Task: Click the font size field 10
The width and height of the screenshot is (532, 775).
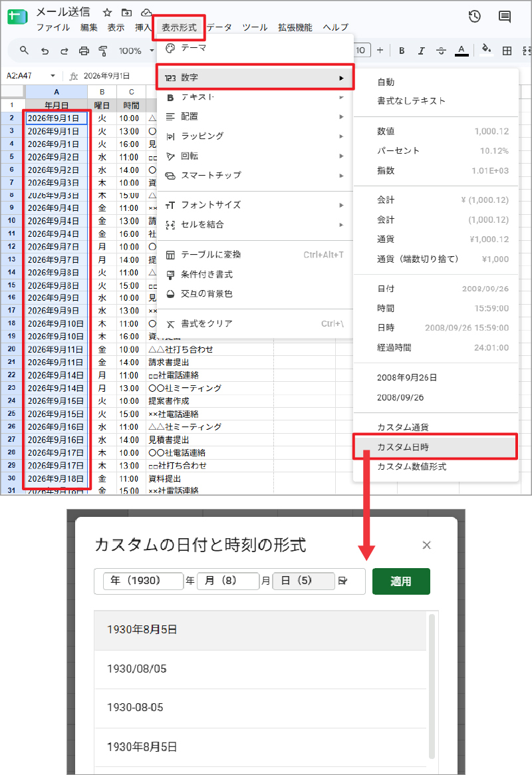Action: pos(362,50)
